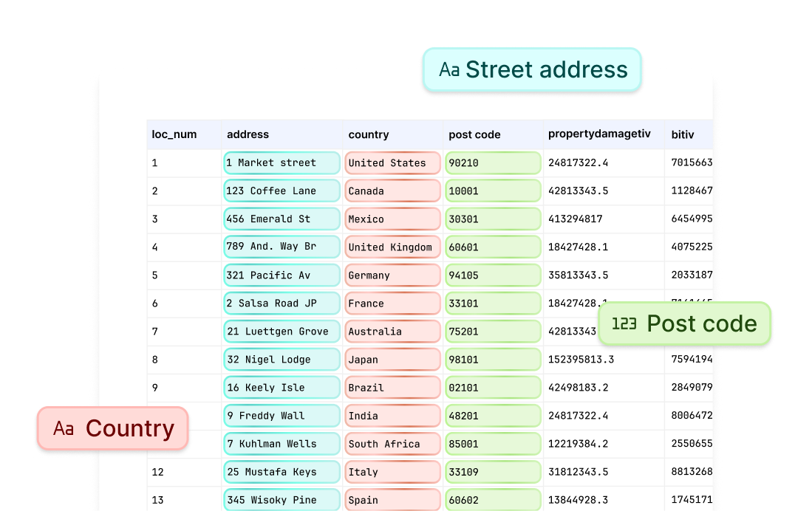Click the country cell South Africa
Viewport: 812px width, 511px height.
coord(392,444)
